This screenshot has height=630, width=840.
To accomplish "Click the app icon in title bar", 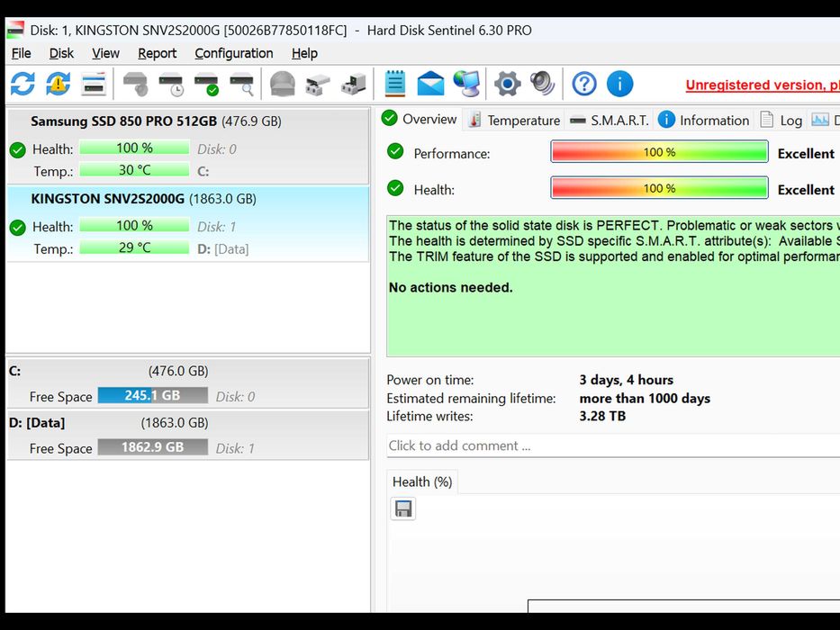I will [x=15, y=30].
